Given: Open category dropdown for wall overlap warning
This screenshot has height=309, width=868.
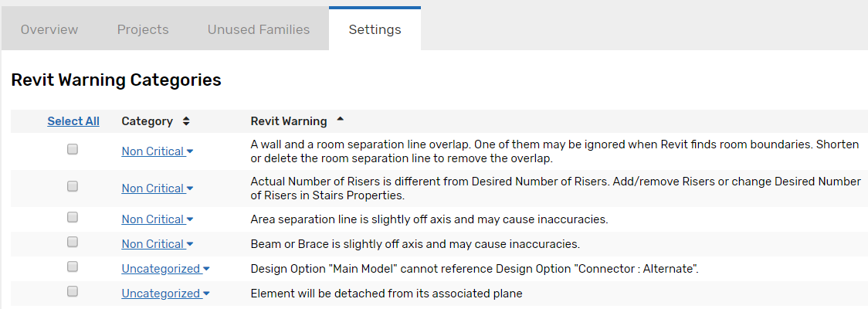Looking at the screenshot, I should 157,151.
